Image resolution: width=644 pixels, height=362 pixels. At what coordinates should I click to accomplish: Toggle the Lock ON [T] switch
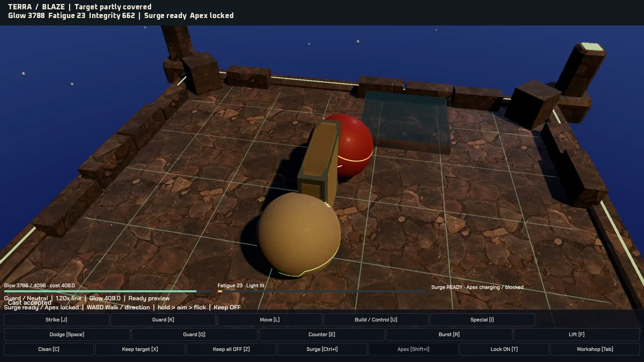(x=504, y=349)
